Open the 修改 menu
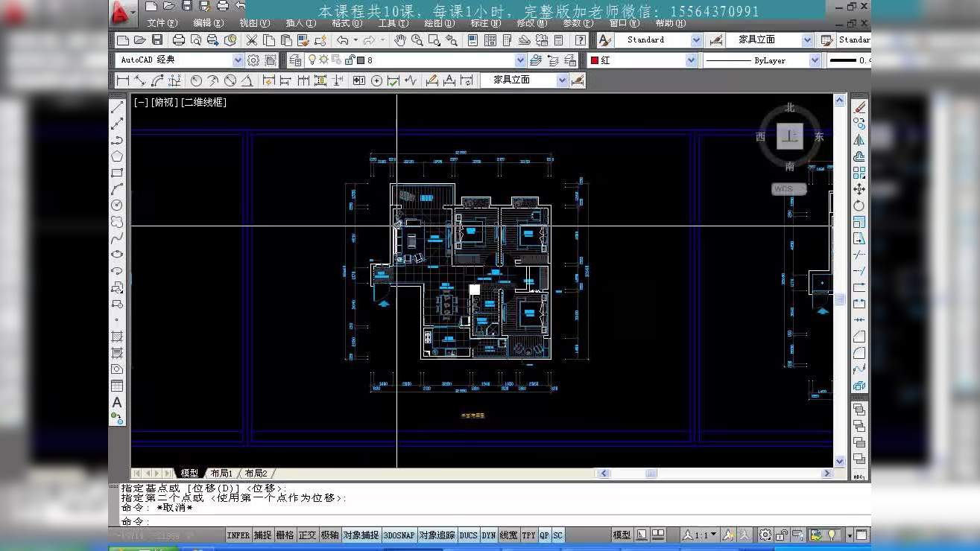 [x=531, y=23]
